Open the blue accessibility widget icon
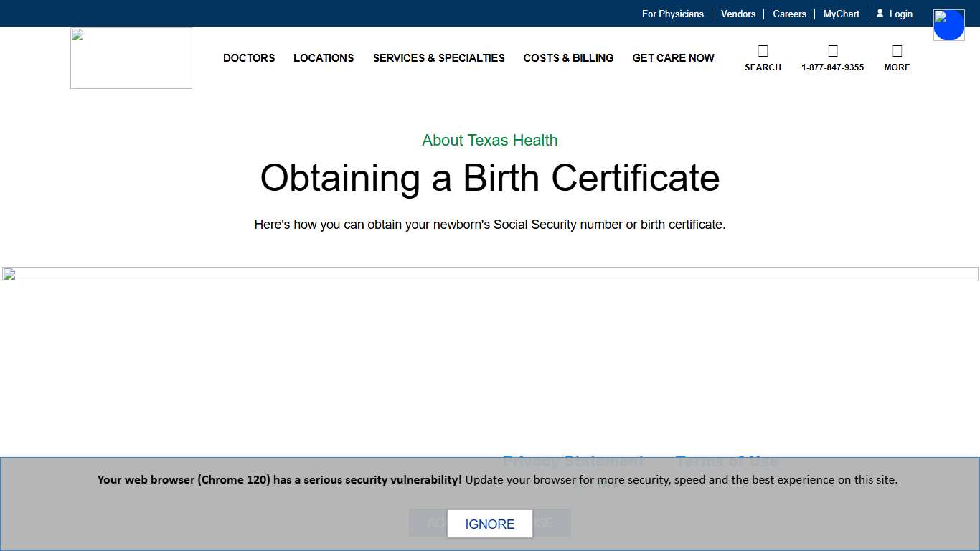The height and width of the screenshot is (551, 980). pyautogui.click(x=948, y=24)
